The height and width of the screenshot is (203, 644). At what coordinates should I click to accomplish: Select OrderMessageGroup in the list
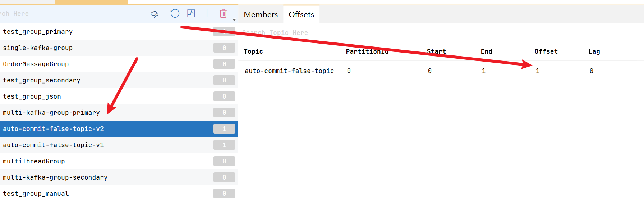tap(36, 64)
